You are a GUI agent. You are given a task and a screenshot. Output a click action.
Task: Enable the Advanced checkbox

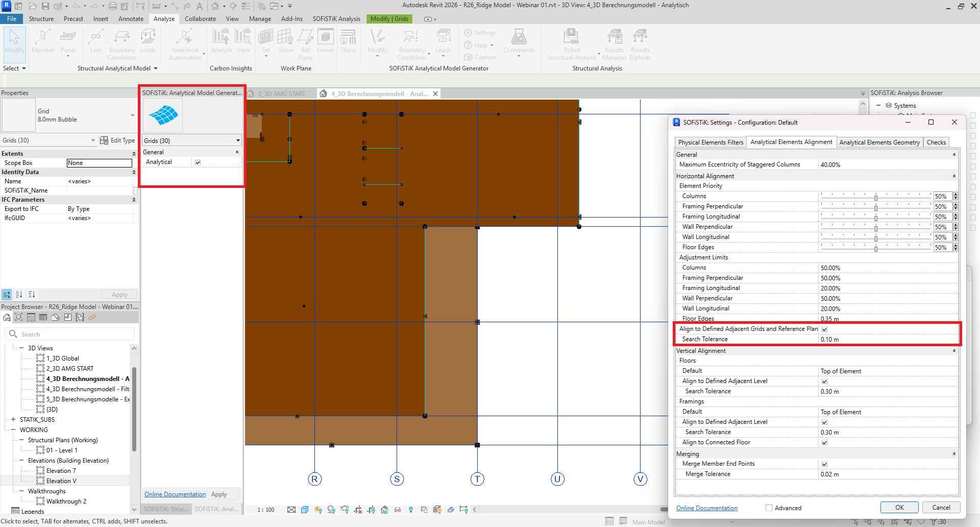point(769,508)
